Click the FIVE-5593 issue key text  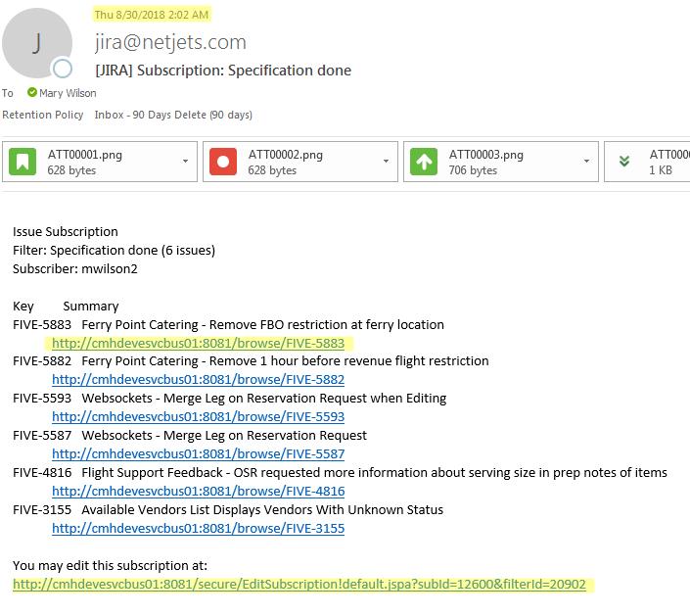pyautogui.click(x=42, y=398)
